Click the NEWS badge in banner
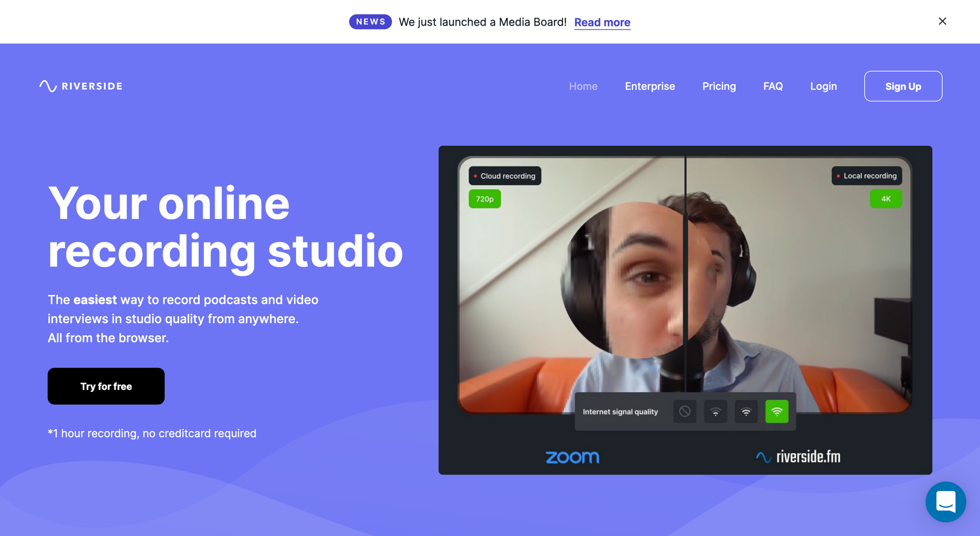 pyautogui.click(x=370, y=22)
